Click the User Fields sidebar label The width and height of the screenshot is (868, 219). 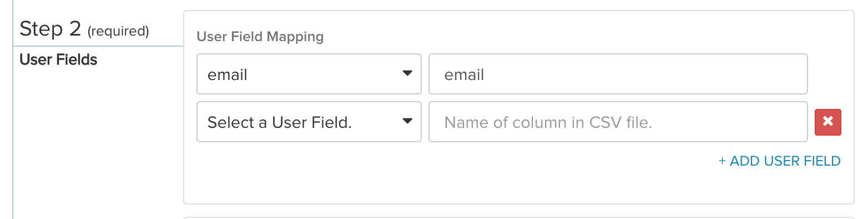[58, 59]
